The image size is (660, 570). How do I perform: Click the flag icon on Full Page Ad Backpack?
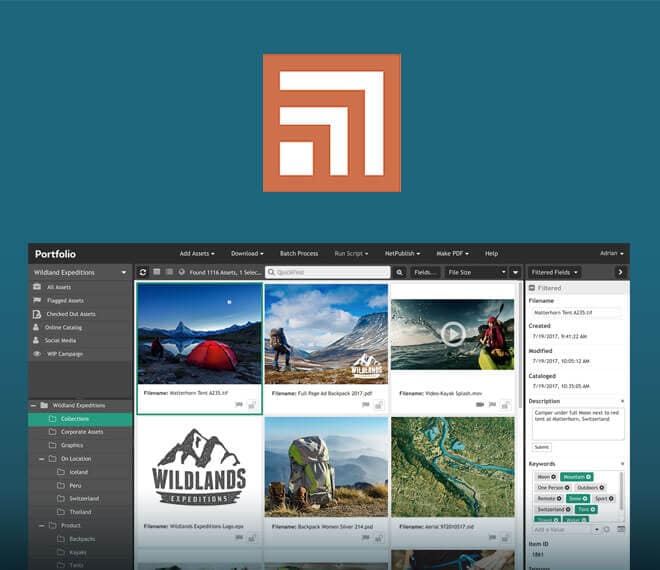366,405
